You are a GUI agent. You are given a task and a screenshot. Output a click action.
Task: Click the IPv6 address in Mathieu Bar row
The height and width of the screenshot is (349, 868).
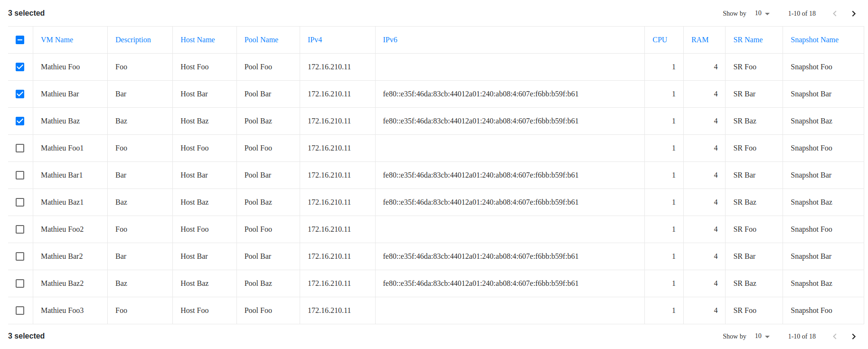(481, 94)
